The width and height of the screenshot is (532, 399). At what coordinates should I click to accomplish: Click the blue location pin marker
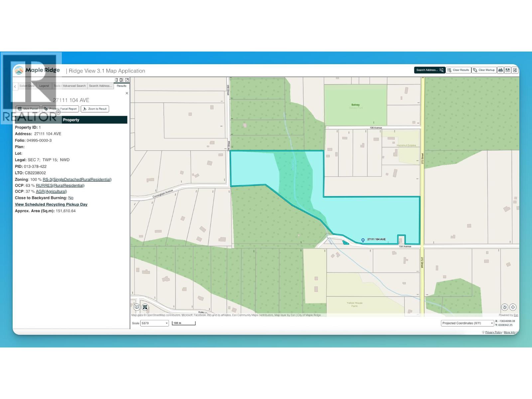pyautogui.click(x=363, y=240)
